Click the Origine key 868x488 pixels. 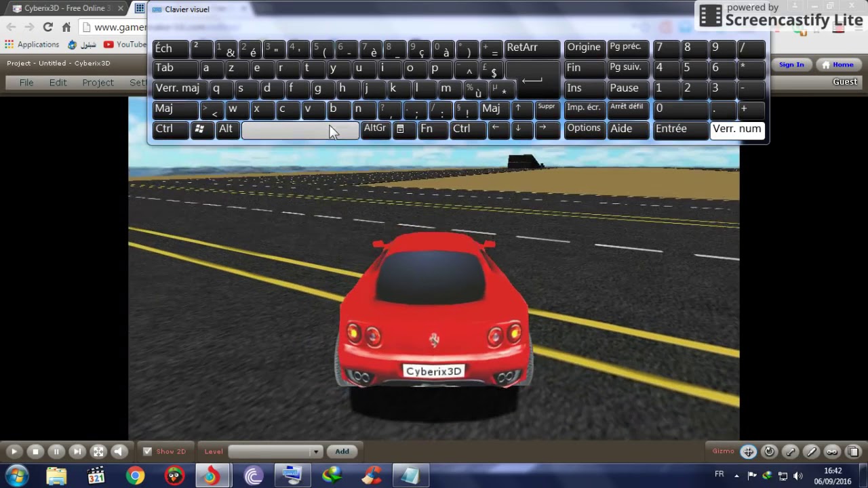point(585,48)
